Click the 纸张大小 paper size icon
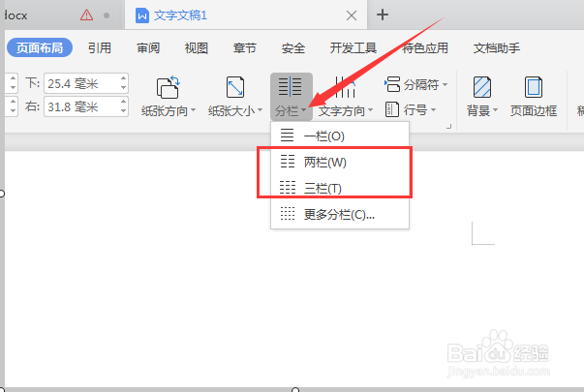584x392 pixels. point(235,87)
